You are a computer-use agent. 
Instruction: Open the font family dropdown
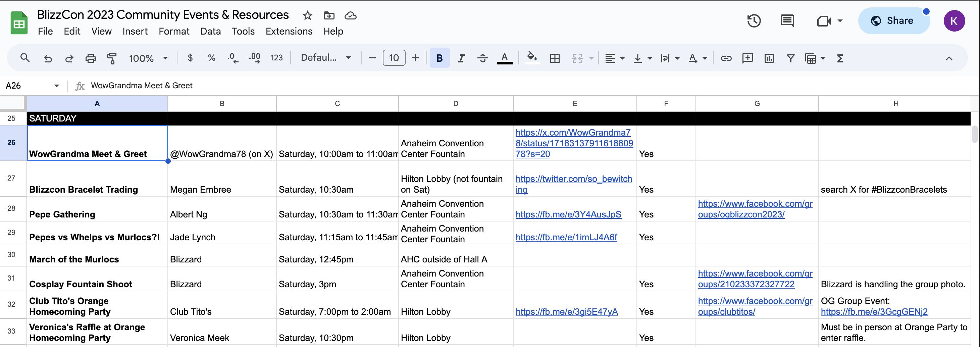coord(326,58)
